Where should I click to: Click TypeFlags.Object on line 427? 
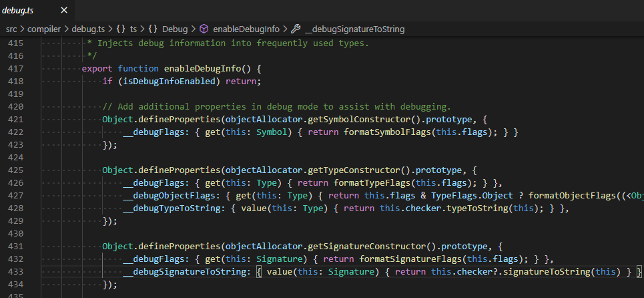pyautogui.click(x=472, y=196)
